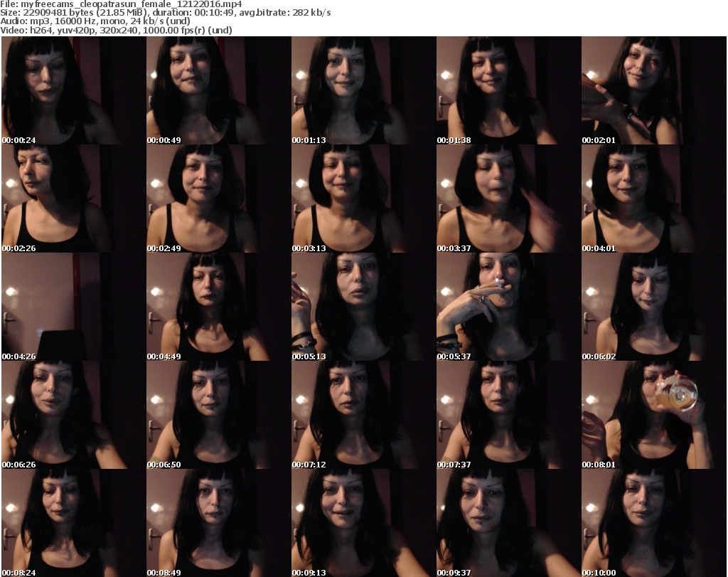
Task: Choose the frame marked 00:03:13
Action: pos(363,198)
